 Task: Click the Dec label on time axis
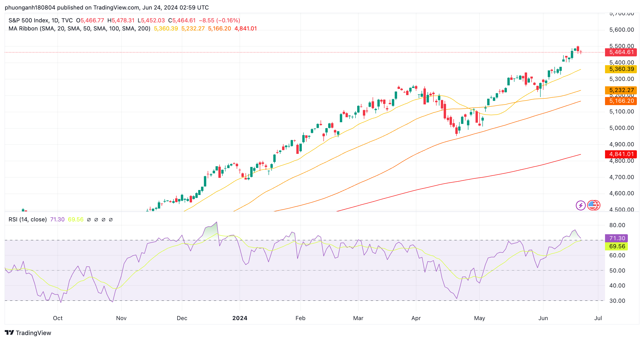point(182,318)
